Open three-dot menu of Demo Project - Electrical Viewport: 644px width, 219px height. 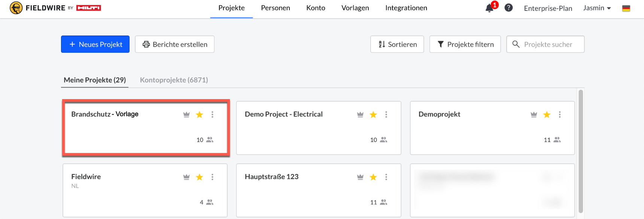pos(386,114)
